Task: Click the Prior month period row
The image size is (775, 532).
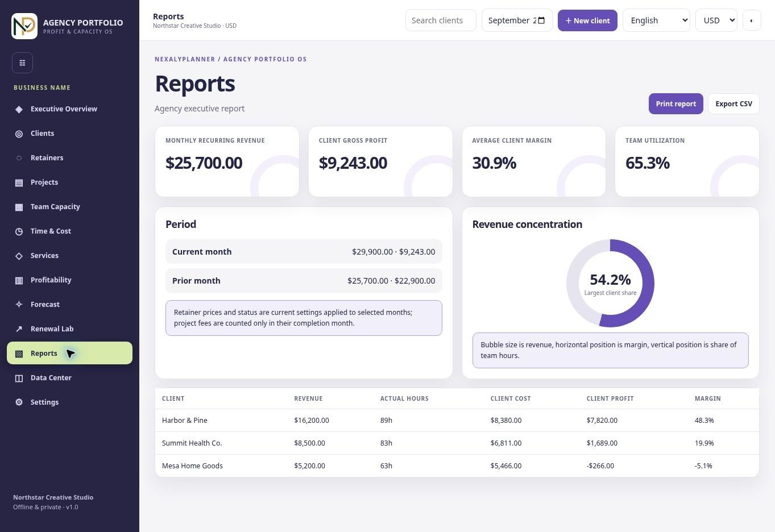Action: point(304,281)
